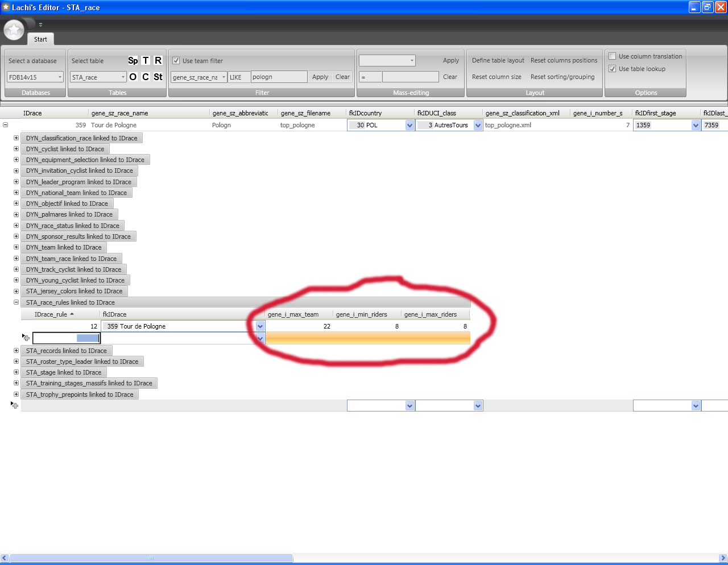Click the Sp table shortcut icon
Viewport: 728px width, 565px height.
click(133, 61)
